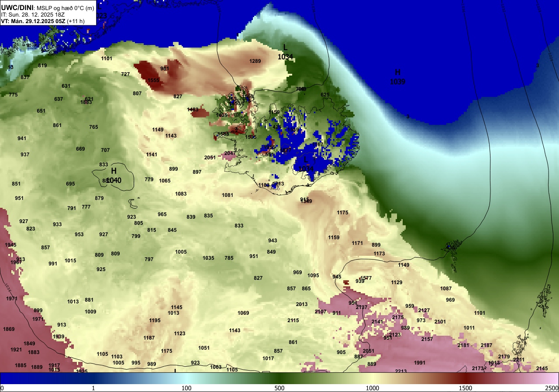Image resolution: width=559 pixels, height=392 pixels.
Task: Click the 1069 height value
Action: pos(243,313)
